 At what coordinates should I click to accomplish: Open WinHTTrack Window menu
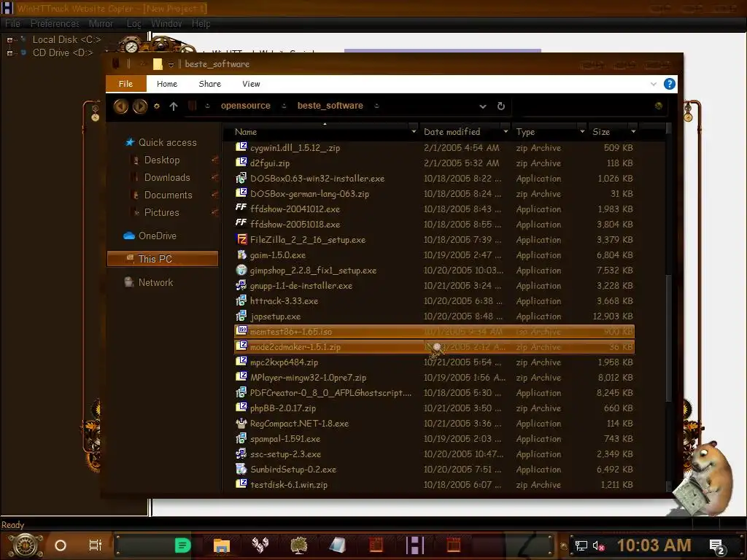coord(166,23)
